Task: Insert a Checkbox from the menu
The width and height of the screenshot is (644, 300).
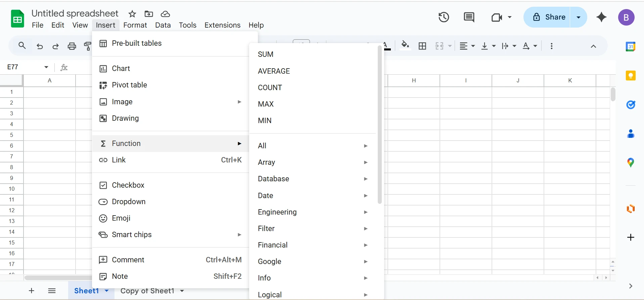Action: coord(128,185)
